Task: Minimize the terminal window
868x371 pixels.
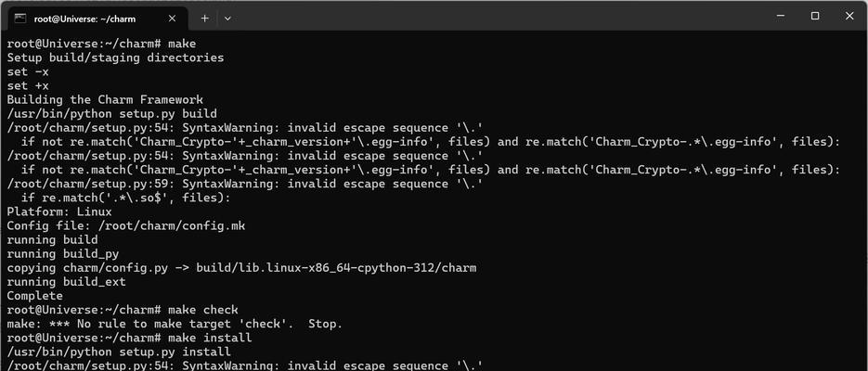Action: tap(781, 16)
